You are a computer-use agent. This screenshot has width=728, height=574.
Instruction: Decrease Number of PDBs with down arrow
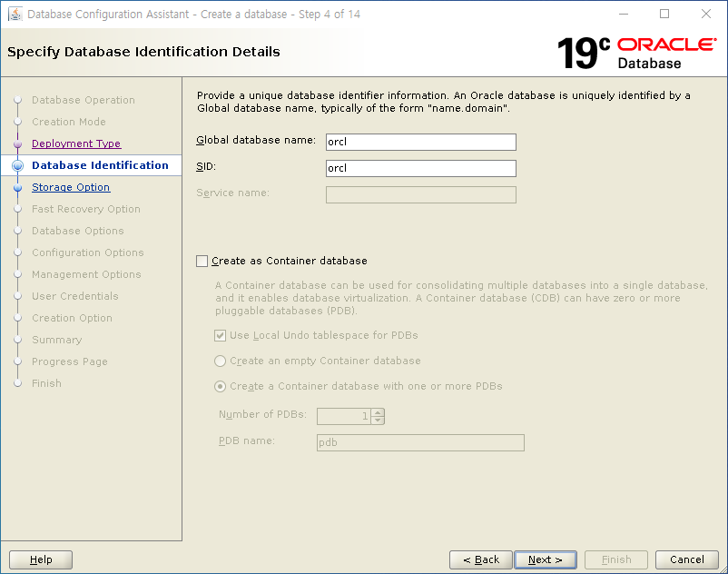378,420
